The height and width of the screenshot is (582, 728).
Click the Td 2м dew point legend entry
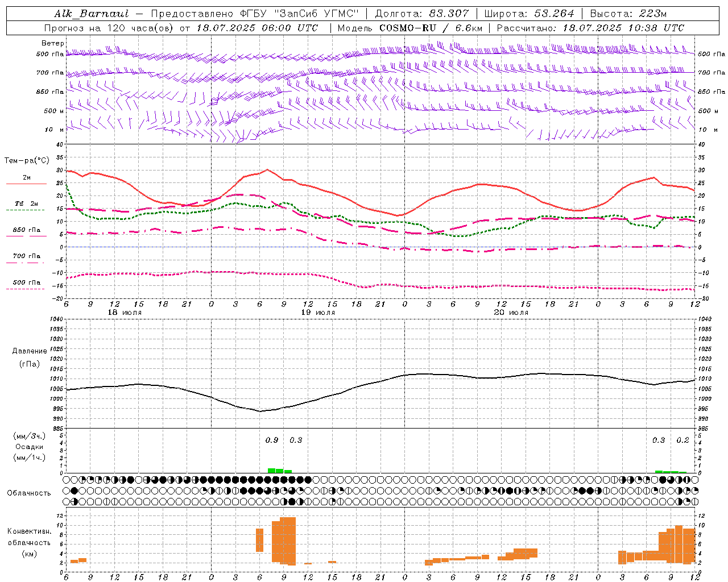click(x=26, y=203)
